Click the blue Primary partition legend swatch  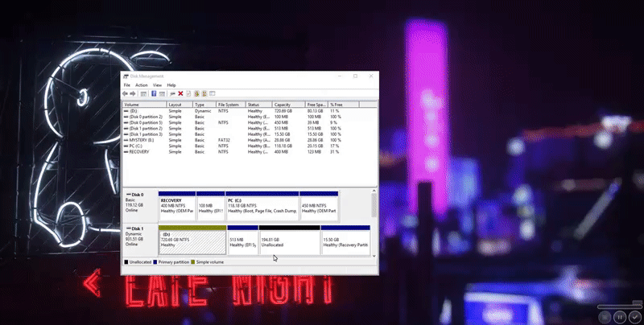[155, 261]
